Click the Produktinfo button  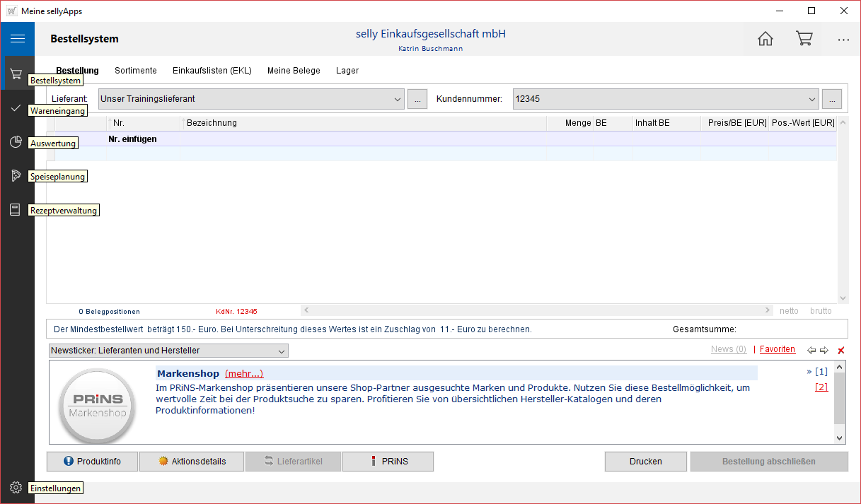92,462
